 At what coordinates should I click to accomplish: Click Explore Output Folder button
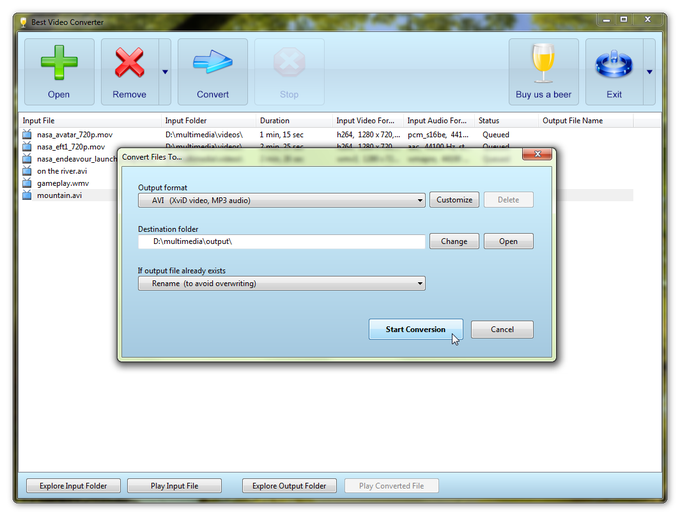[x=289, y=486]
